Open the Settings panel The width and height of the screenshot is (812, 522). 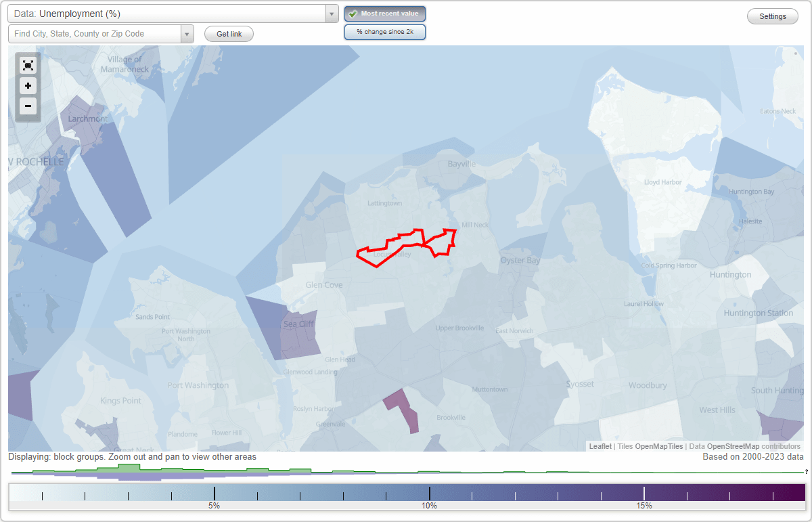click(772, 16)
